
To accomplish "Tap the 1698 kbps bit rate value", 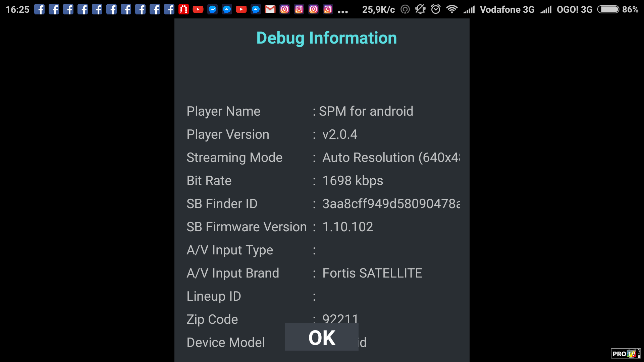I will [353, 181].
